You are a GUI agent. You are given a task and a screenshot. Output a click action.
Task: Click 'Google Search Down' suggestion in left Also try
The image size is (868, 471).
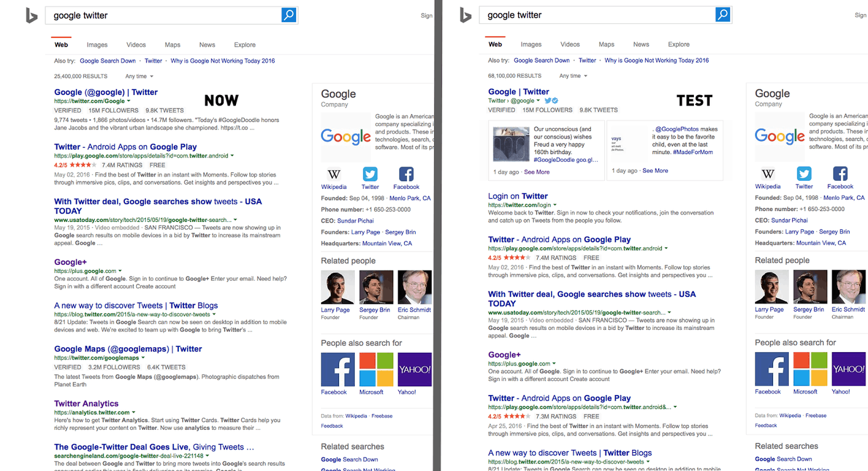click(108, 61)
